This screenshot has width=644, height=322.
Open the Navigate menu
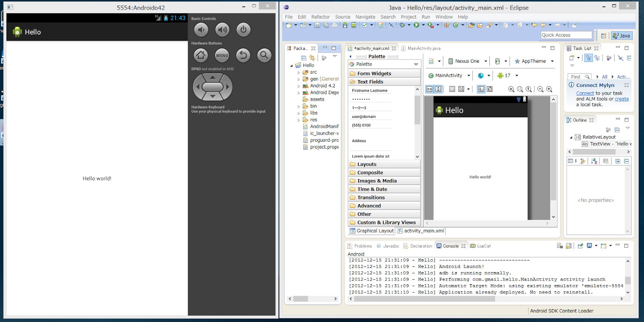pyautogui.click(x=365, y=17)
